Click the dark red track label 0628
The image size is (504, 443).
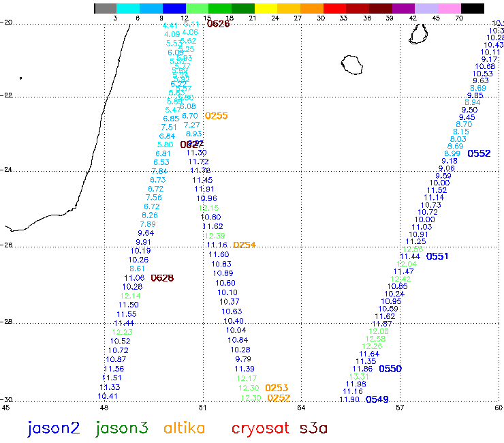click(162, 278)
